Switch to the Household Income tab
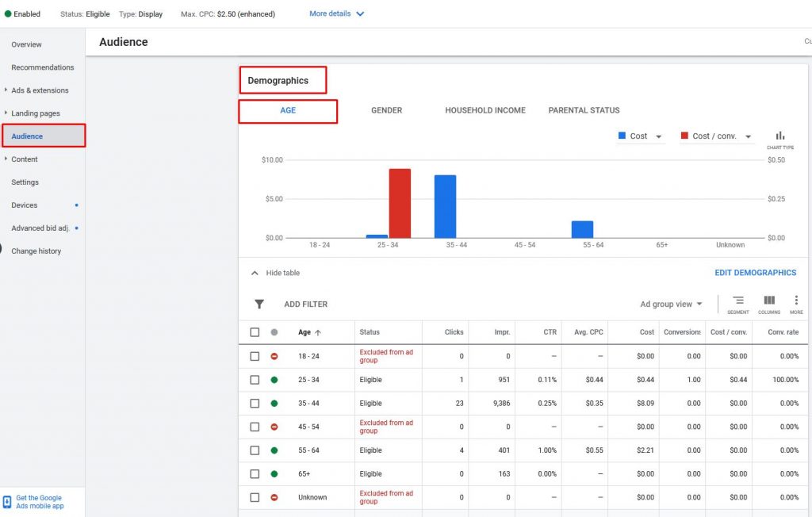This screenshot has width=812, height=517. 485,110
